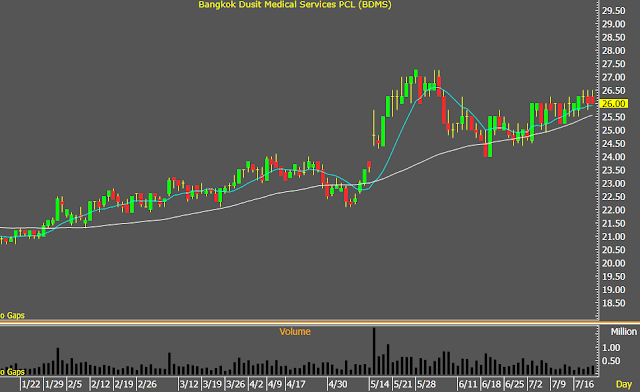Select the 6/25 date marker
Viewport: 640px width, 392px height.
click(x=514, y=384)
